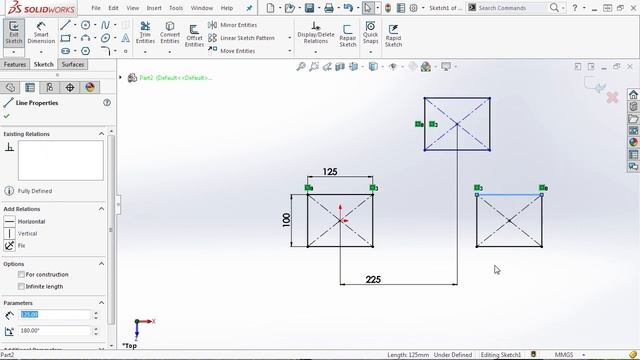Image resolution: width=640 pixels, height=360 pixels.
Task: Add Fix relation
Action: point(15,246)
